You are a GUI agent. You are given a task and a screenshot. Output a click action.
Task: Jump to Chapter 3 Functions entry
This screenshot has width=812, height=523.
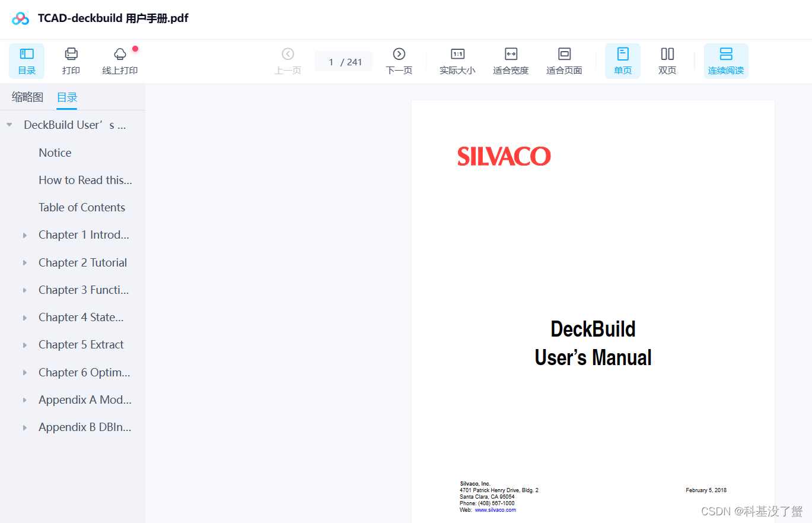tap(84, 290)
